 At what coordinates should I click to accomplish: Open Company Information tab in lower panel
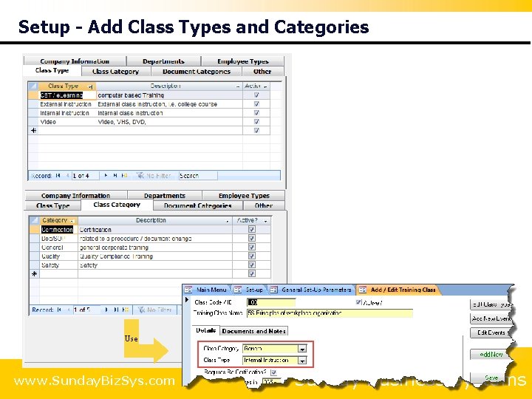click(x=75, y=196)
